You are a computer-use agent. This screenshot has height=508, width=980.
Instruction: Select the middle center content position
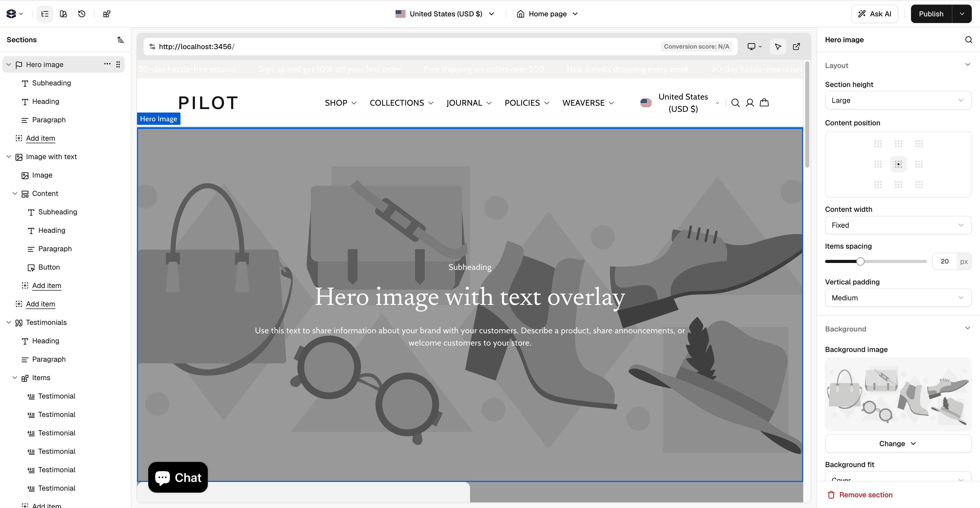point(898,164)
